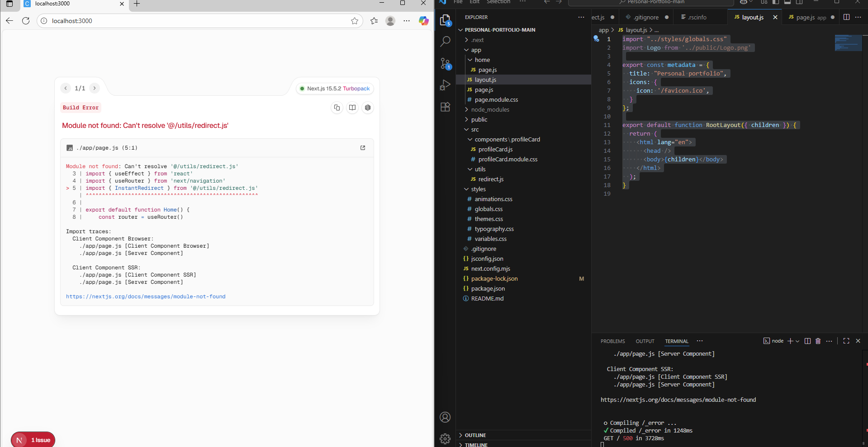Screen dimensions: 868x447
Task: Open the Extensions view
Action: (445, 107)
